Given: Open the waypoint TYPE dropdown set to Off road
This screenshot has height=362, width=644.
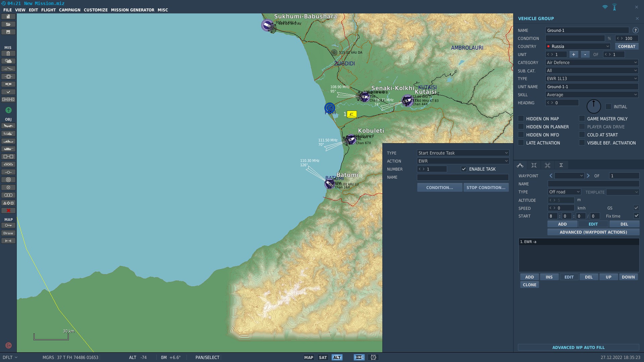Looking at the screenshot, I should [x=564, y=192].
